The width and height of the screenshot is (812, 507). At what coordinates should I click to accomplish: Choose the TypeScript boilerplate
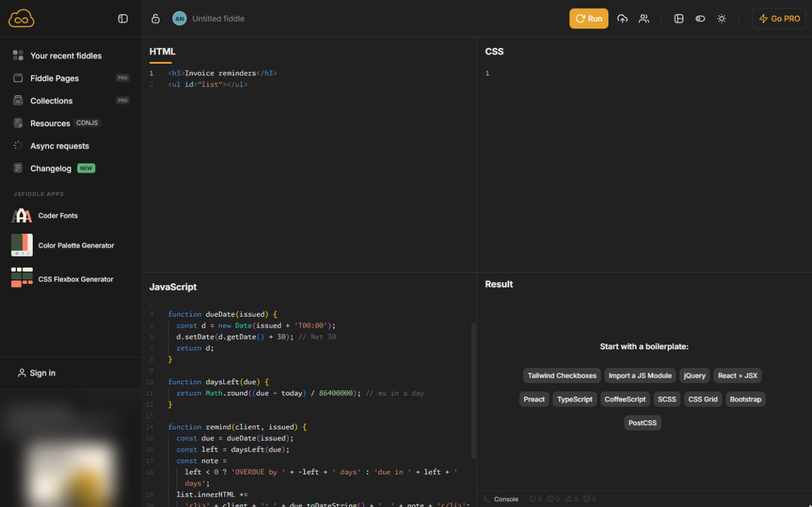point(575,400)
